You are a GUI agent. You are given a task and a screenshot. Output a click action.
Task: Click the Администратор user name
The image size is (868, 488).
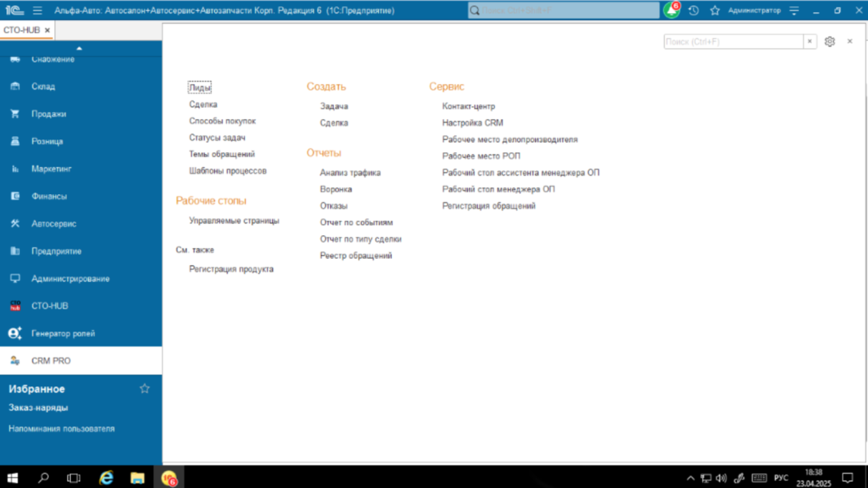(754, 10)
